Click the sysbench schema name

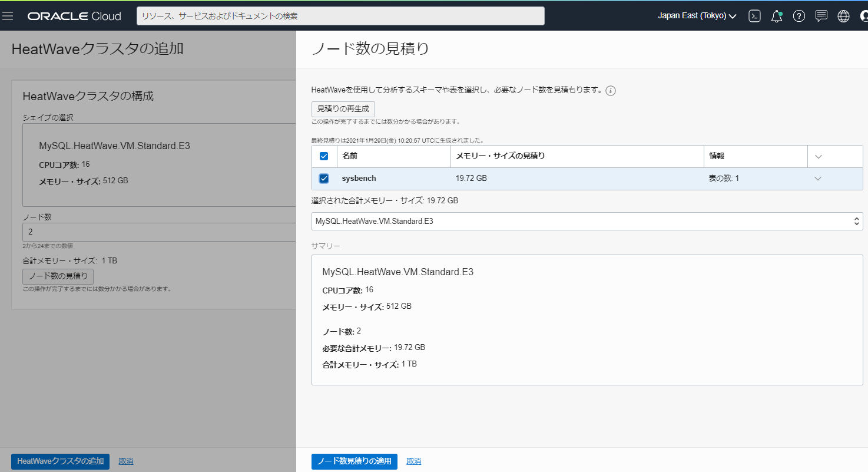(359, 179)
